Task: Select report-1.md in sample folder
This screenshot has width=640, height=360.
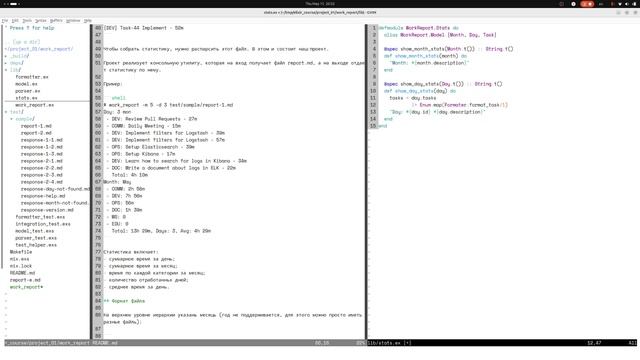Action: (x=36, y=126)
